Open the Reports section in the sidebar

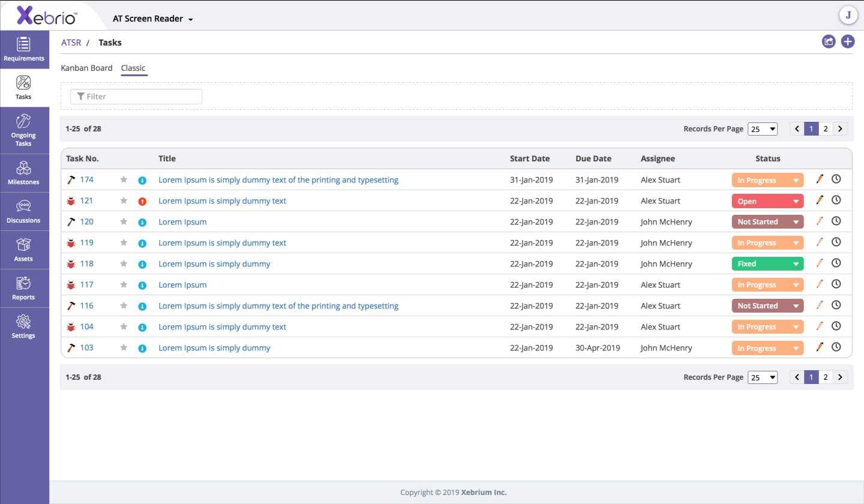click(x=23, y=288)
